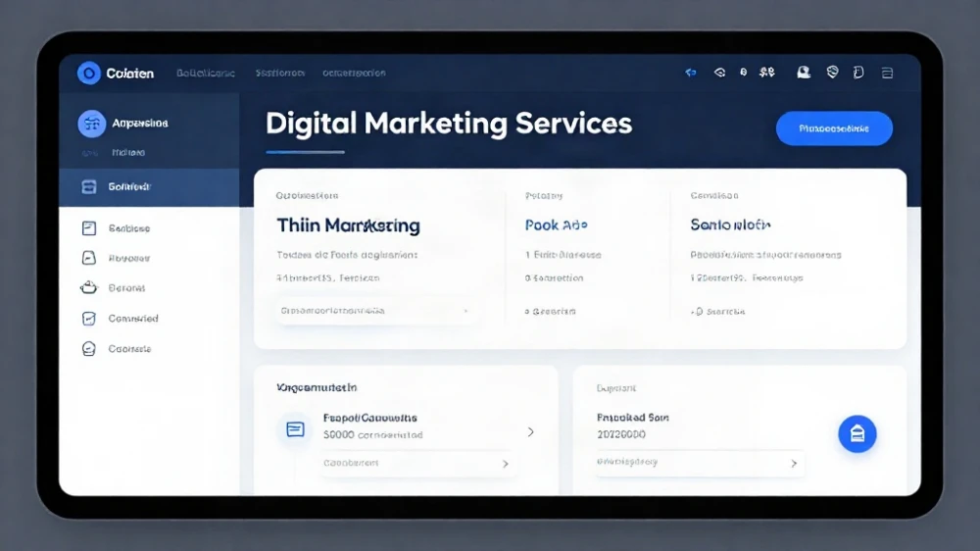Click the round face icon next to Cooresis
The width and height of the screenshot is (980, 551).
(89, 348)
